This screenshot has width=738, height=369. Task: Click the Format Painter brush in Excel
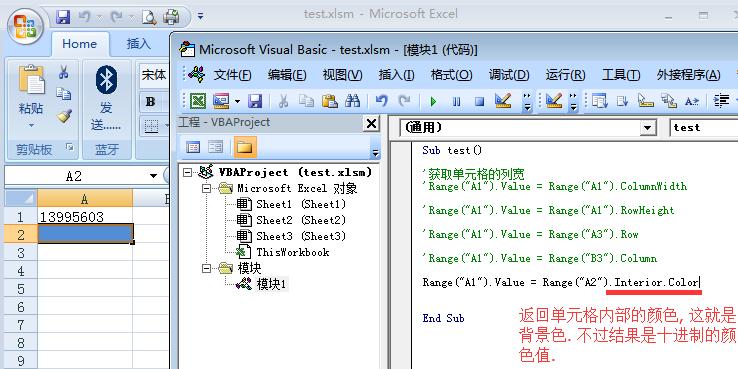point(64,116)
